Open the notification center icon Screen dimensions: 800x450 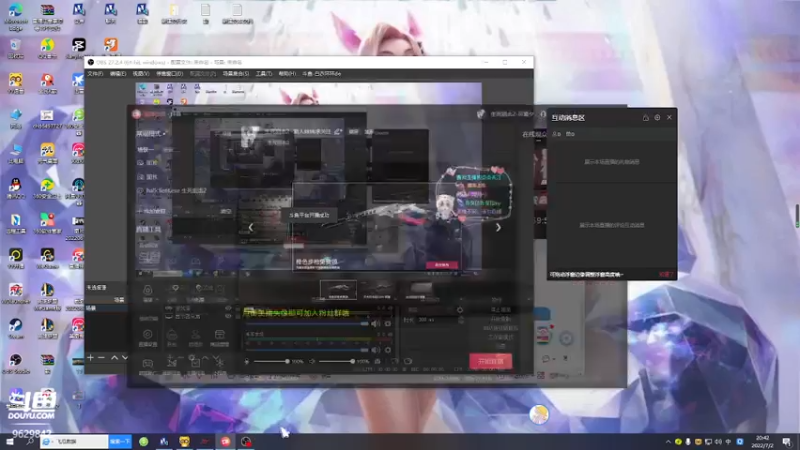tap(787, 442)
